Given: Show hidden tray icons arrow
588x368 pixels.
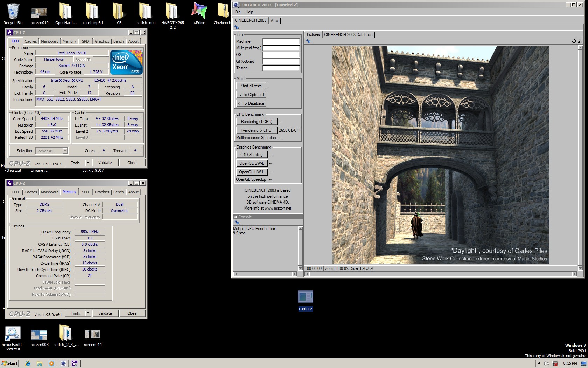Looking at the screenshot, I should (539, 363).
